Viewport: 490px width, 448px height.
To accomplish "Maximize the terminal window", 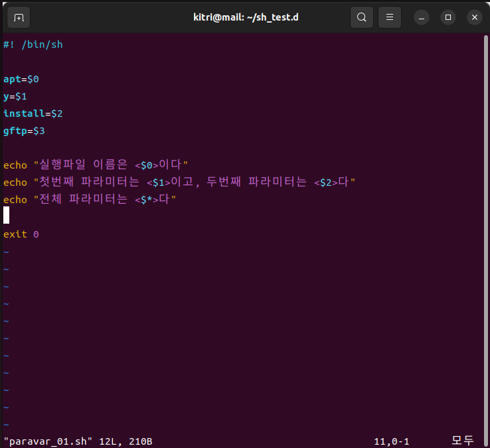I will 448,17.
